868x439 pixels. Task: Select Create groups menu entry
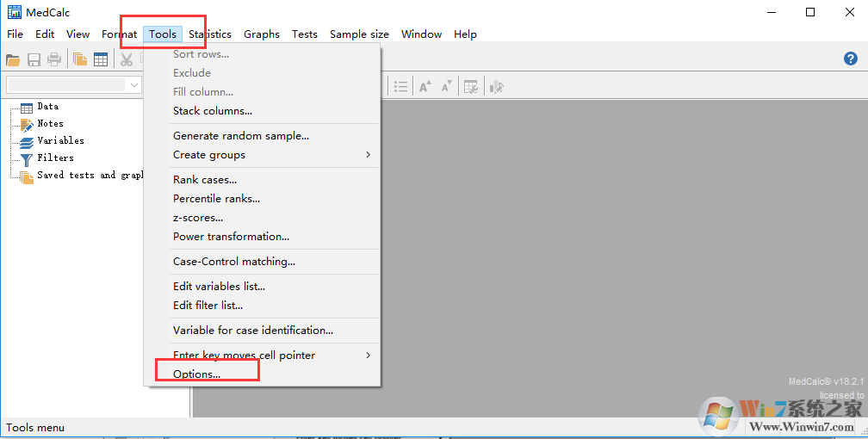[262, 154]
